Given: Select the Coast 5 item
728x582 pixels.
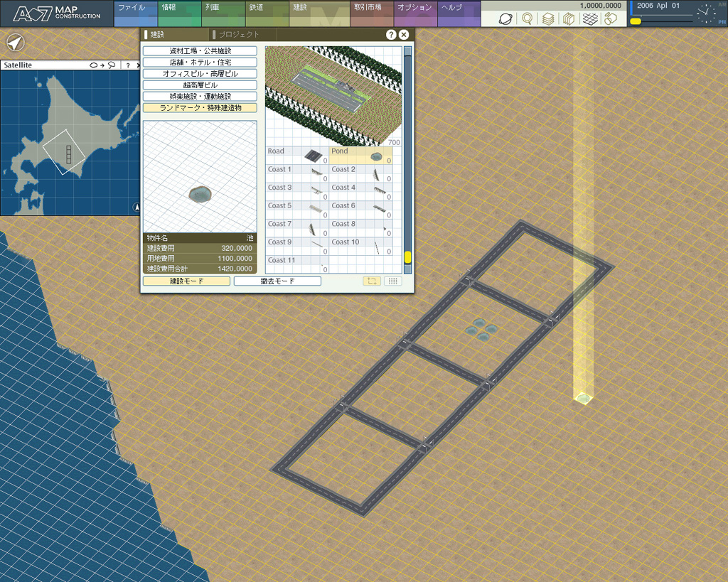Looking at the screenshot, I should (x=297, y=210).
